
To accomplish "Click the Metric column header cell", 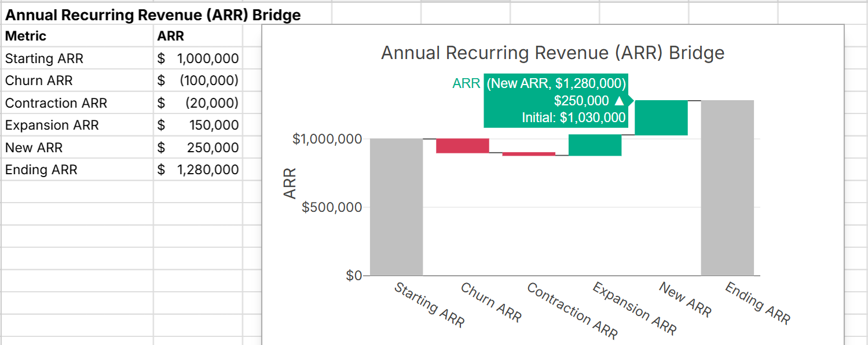I will (78, 36).
